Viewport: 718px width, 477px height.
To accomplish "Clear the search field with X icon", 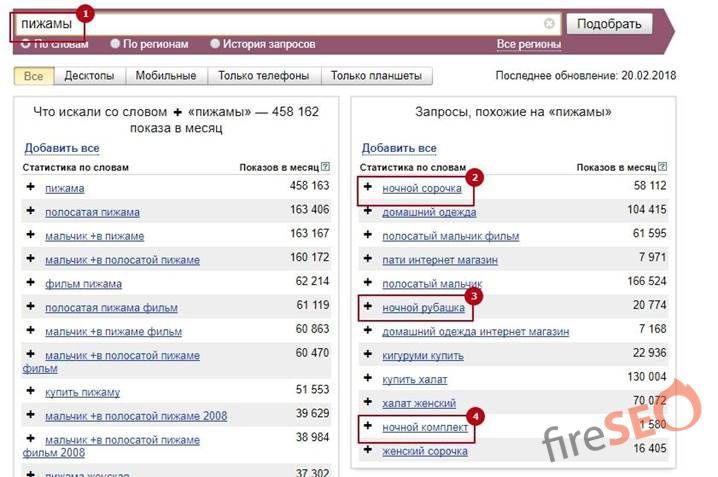I will pos(549,23).
